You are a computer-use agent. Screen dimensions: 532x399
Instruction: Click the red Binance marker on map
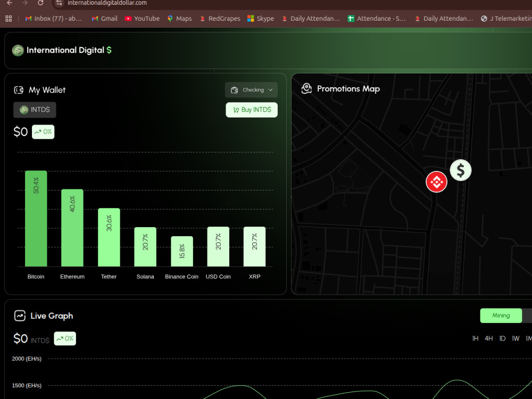(x=436, y=182)
